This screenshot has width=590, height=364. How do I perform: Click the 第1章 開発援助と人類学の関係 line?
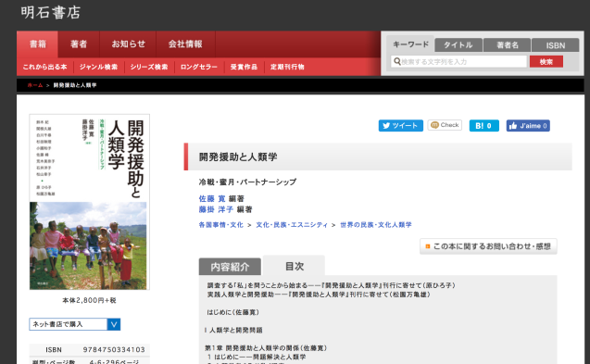pos(266,348)
